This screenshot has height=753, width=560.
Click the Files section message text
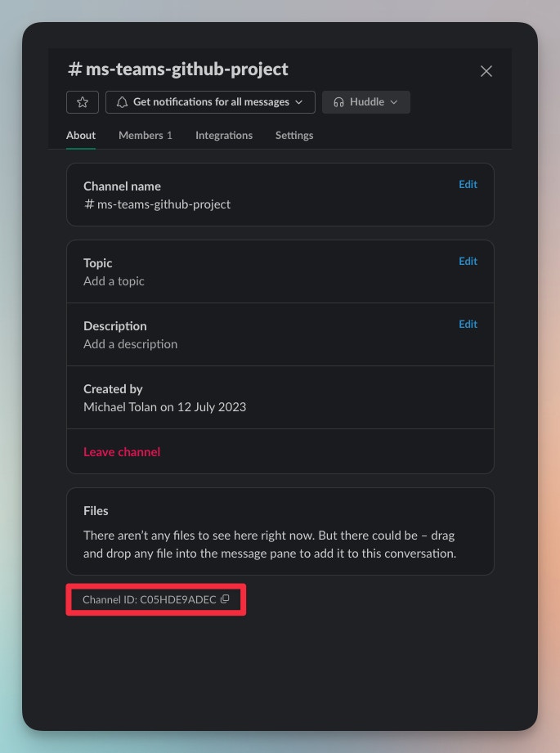point(269,545)
